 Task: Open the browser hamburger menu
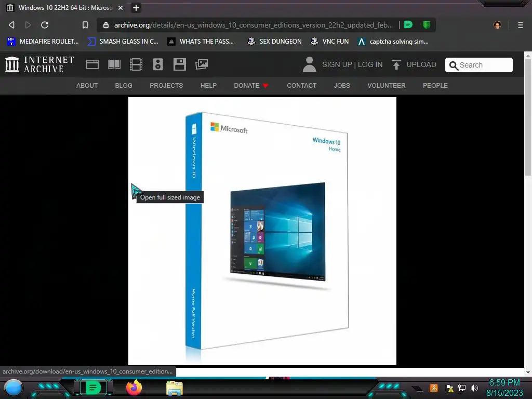521,25
